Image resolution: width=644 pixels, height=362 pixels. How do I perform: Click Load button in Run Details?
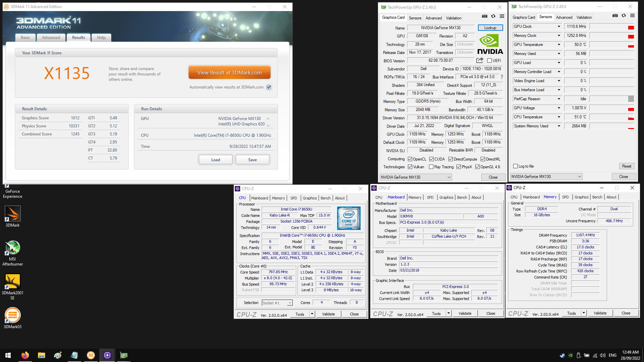click(215, 160)
